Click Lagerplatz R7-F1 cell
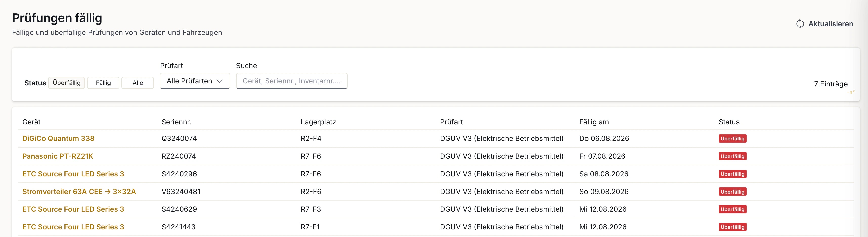Viewport: 868px width, 237px height. (x=310, y=227)
